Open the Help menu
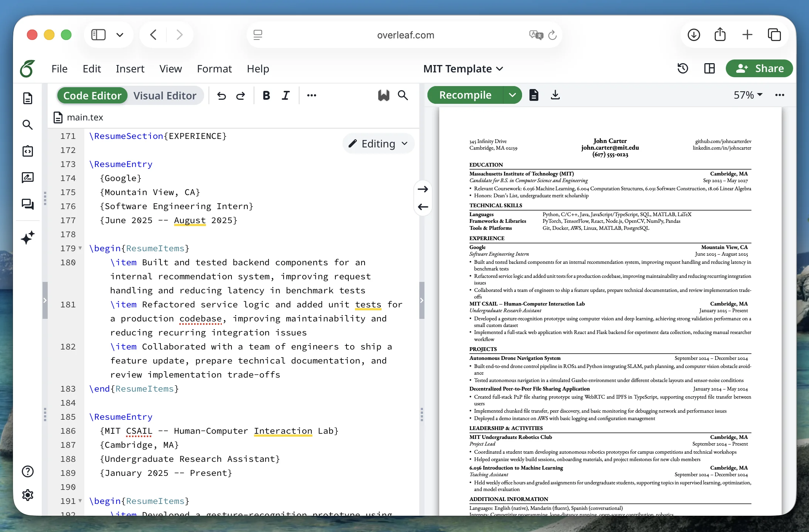Viewport: 809px width, 532px height. [258, 69]
